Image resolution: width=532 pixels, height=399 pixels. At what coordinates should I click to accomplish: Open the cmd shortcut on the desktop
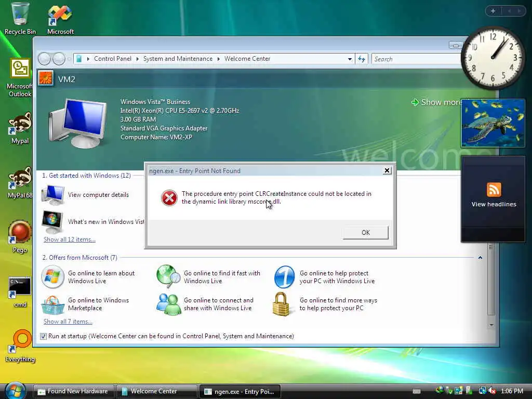(x=20, y=292)
